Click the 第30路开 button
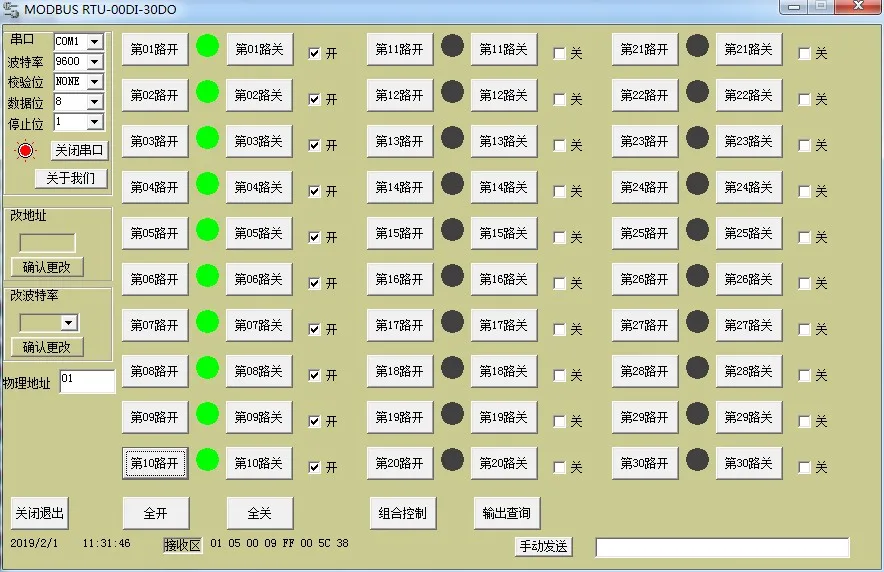The image size is (884, 572). pyautogui.click(x=645, y=463)
